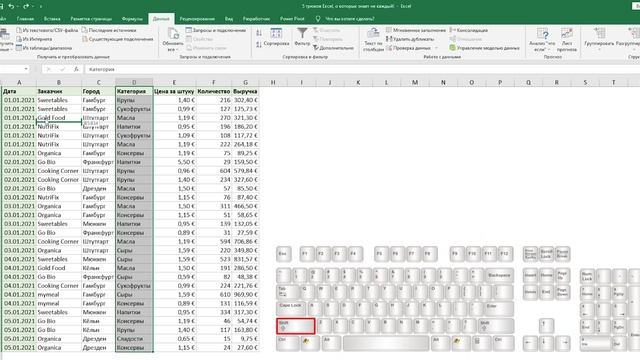The height and width of the screenshot is (360, 640).
Task: Click the sort ascending A-Z icon
Action: (259, 33)
